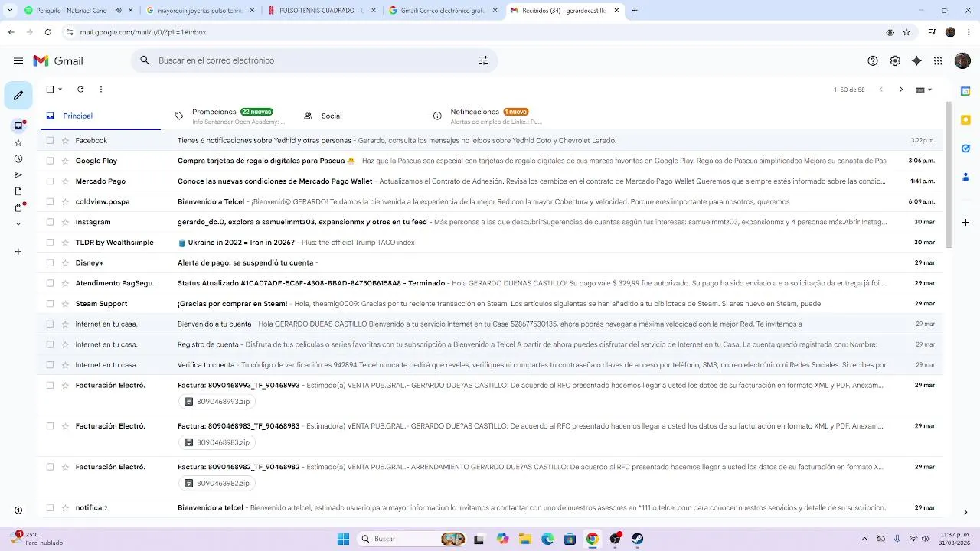Click the Gmail search mail field
Viewport: 980px width, 551px height.
point(314,60)
